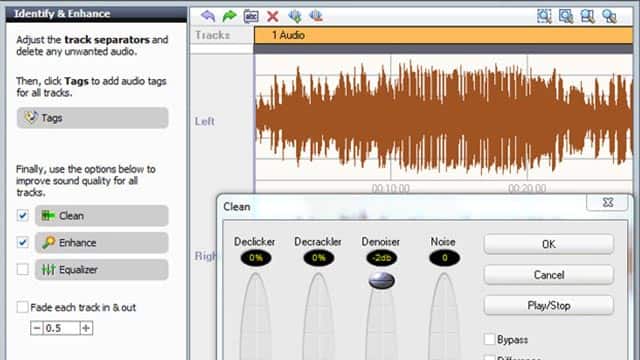Click the Play/Stop preview button
The image size is (640, 360).
(x=549, y=305)
